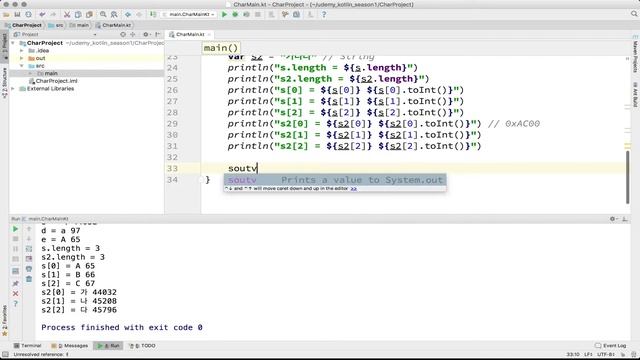This screenshot has height=360, width=640.
Task: Click the Paste icon in toolbar
Action: coord(89,14)
